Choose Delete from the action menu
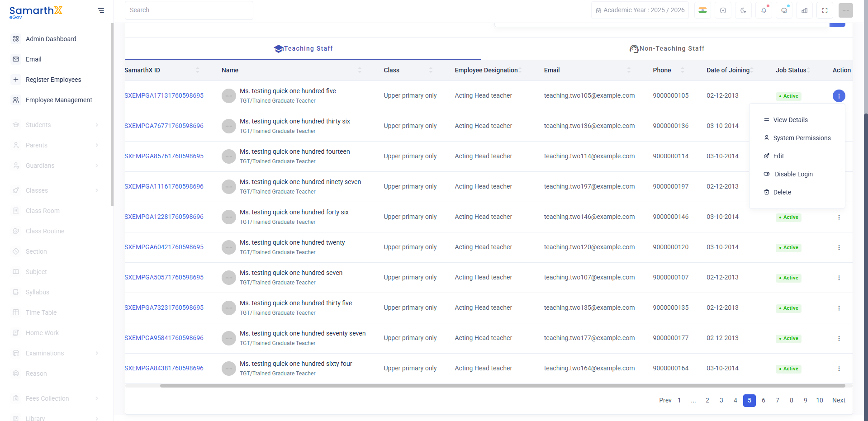Image resolution: width=868 pixels, height=421 pixels. click(x=797, y=192)
